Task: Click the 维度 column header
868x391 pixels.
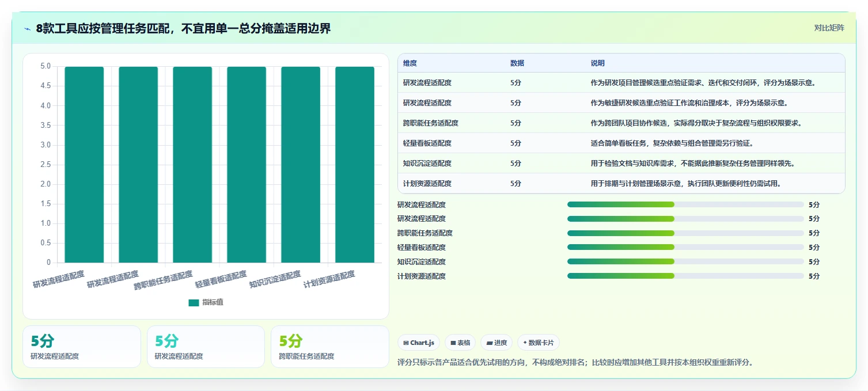Action: (x=410, y=63)
